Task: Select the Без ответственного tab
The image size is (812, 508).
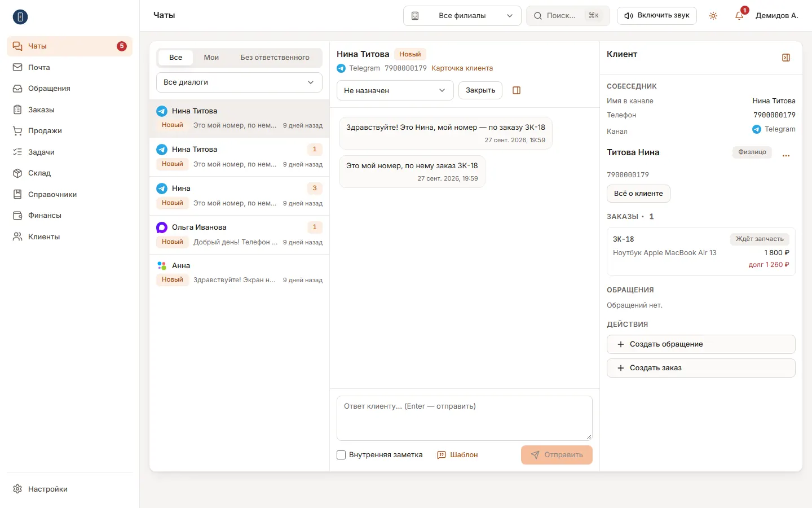Action: pyautogui.click(x=275, y=58)
